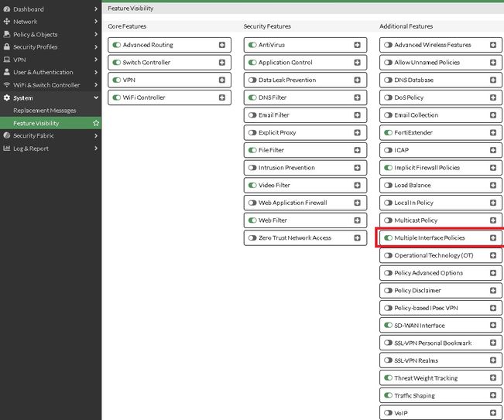Toggle the Advanced Routing feature switch
Viewport: 504px width, 420px height.
116,45
